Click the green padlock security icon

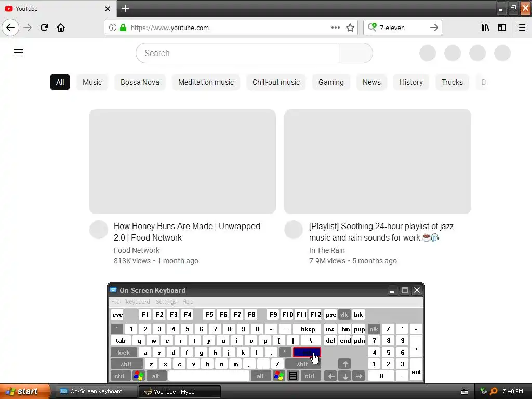pos(123,28)
